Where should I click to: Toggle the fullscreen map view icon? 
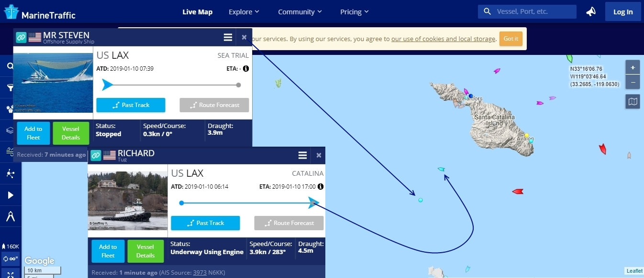coord(10,274)
